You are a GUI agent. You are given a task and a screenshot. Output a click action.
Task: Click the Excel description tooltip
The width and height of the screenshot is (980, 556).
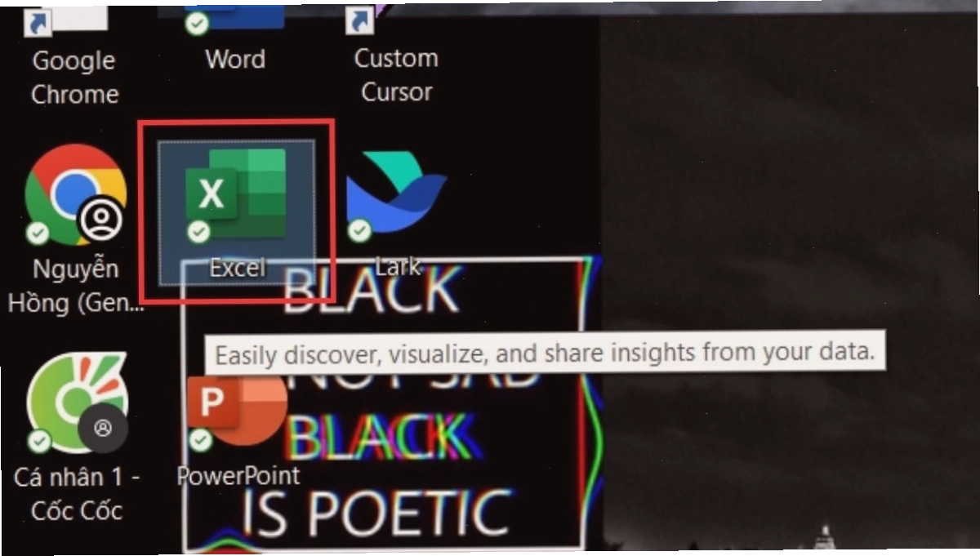tap(545, 354)
